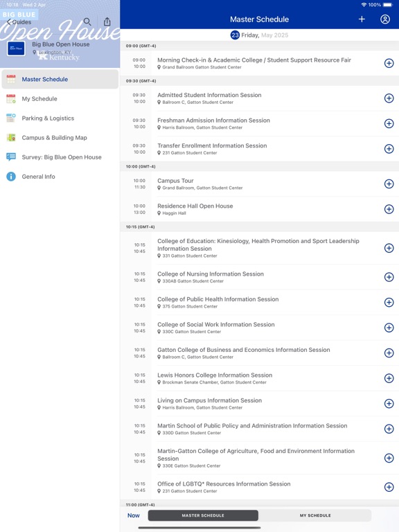Tap the Wi-Fi status icon
The image size is (399, 532).
[x=364, y=5]
